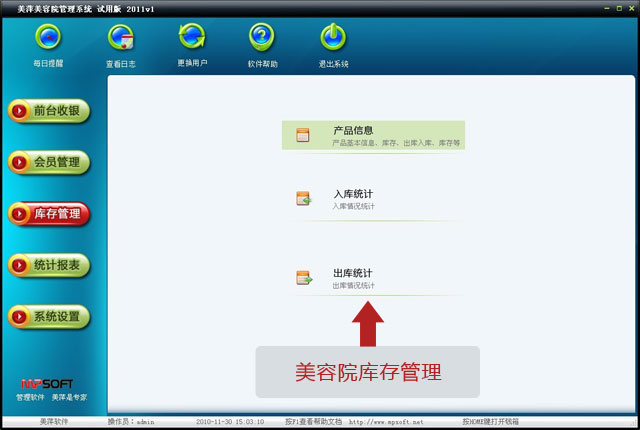640x430 pixels.
Task: Open 系统设置 system settings section
Action: click(48, 318)
